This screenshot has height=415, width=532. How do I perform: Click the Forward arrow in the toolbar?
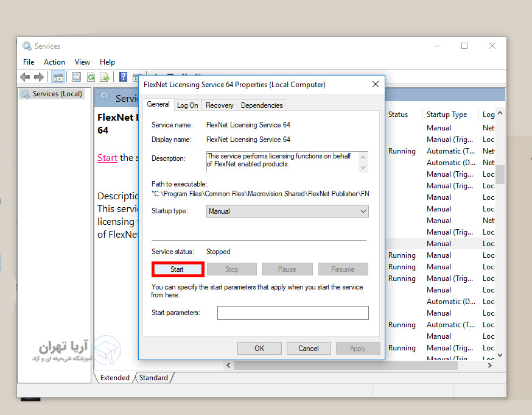click(39, 77)
